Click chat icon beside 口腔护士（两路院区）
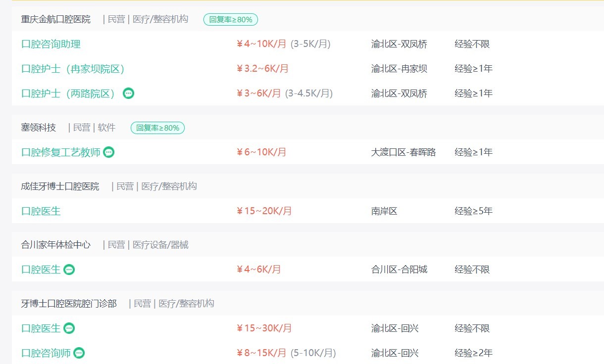The height and width of the screenshot is (364, 604). (x=128, y=93)
